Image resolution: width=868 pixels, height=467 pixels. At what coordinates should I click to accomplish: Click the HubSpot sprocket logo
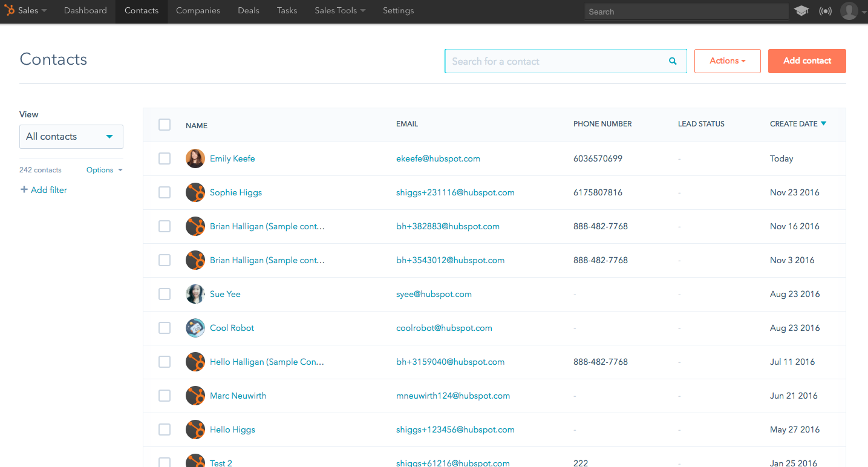tap(10, 10)
